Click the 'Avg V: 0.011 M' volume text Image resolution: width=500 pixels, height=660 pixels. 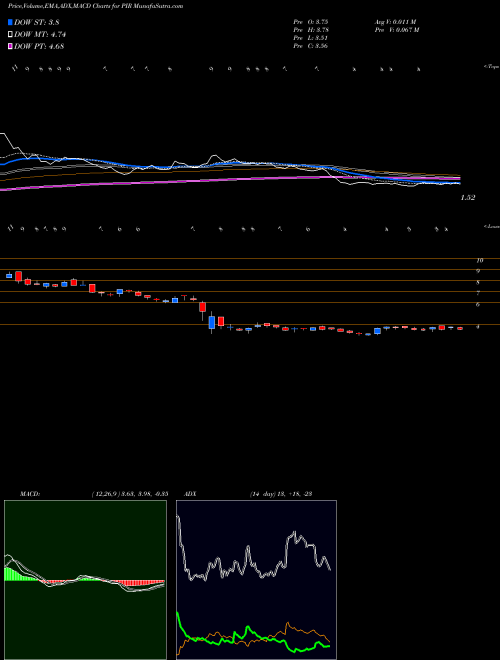(395, 21)
